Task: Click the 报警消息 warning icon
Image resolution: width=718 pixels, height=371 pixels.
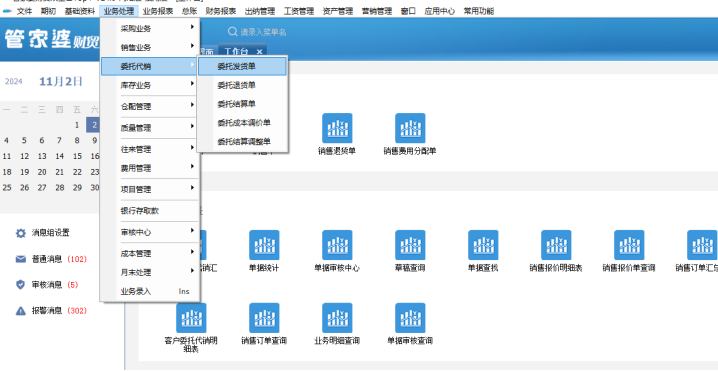Action: pos(21,311)
